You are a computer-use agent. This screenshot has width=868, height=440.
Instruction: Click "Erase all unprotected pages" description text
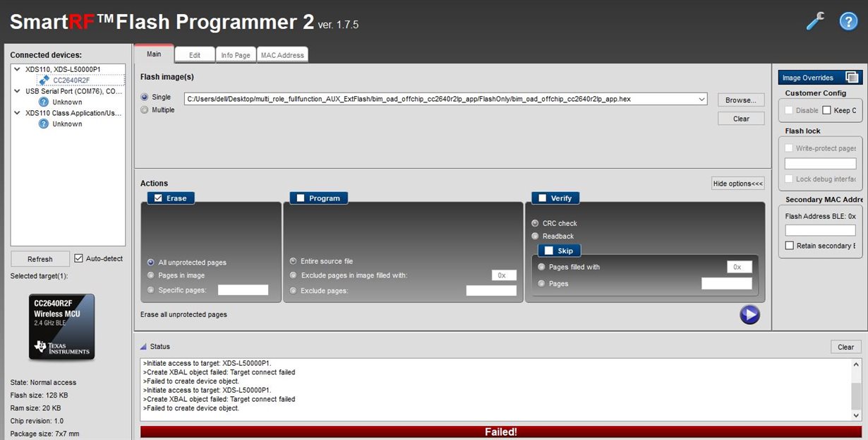tap(183, 314)
